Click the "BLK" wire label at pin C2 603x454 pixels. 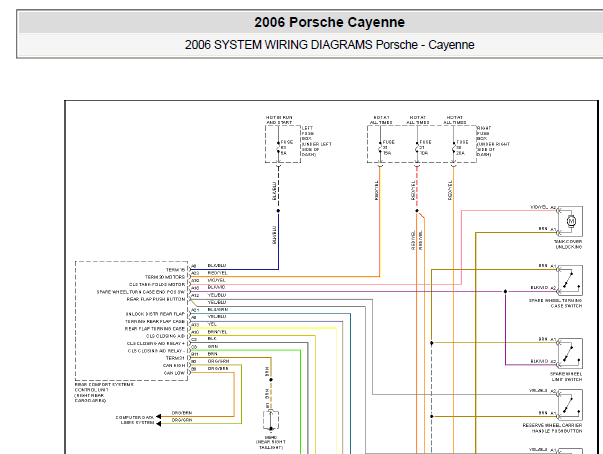point(212,339)
